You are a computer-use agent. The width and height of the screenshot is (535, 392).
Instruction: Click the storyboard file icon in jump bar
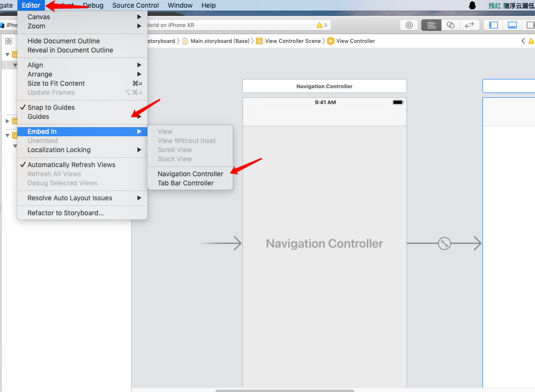185,41
